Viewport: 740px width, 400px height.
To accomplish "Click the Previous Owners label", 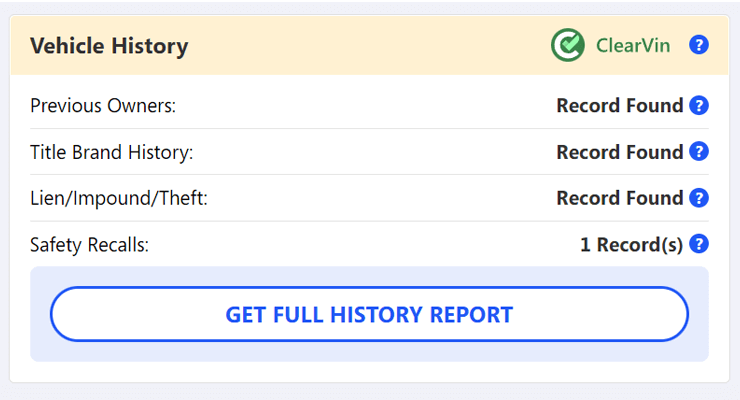I will 103,106.
